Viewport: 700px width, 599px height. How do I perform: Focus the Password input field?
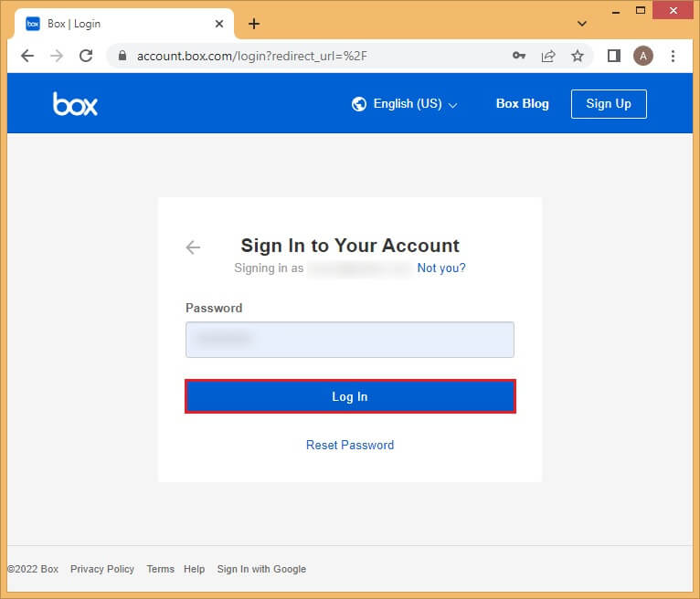pos(350,340)
